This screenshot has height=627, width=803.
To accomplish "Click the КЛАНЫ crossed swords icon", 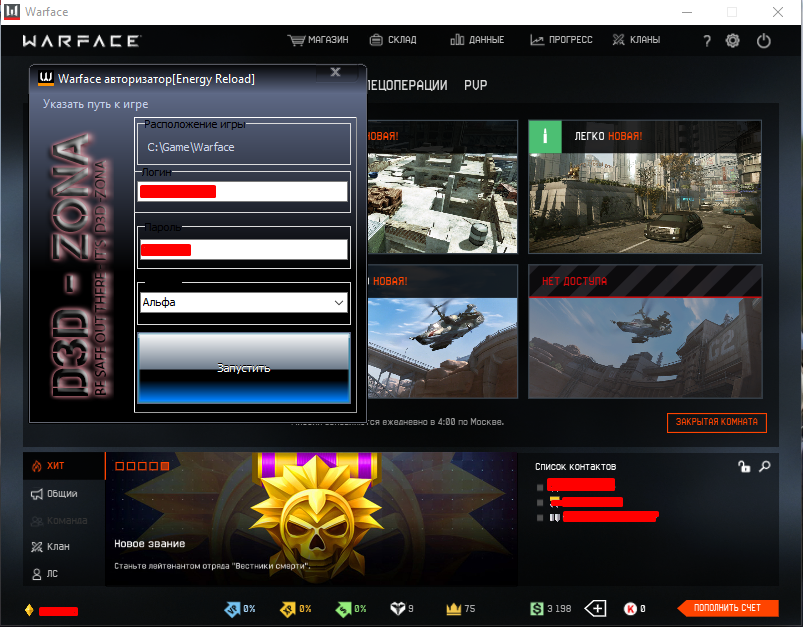I will [x=619, y=39].
